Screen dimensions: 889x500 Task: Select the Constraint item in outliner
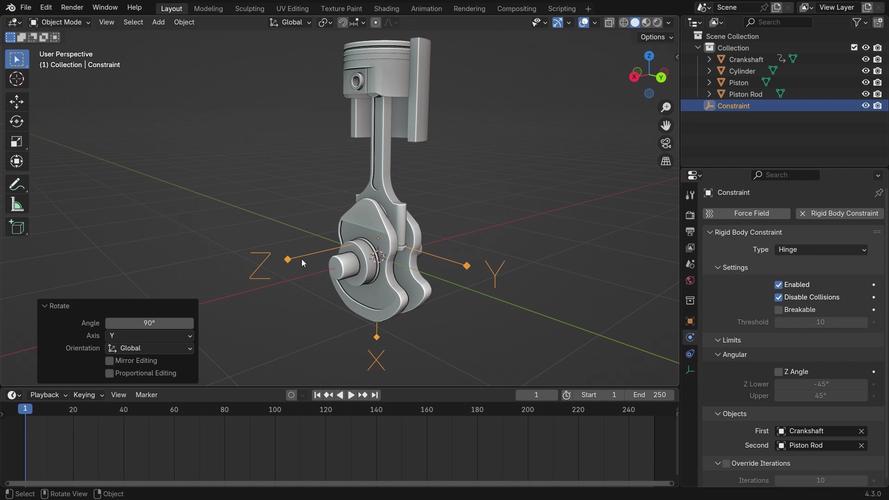[x=733, y=106]
